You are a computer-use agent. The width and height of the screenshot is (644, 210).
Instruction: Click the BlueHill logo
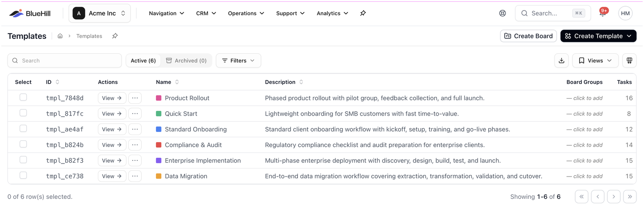[x=30, y=13]
